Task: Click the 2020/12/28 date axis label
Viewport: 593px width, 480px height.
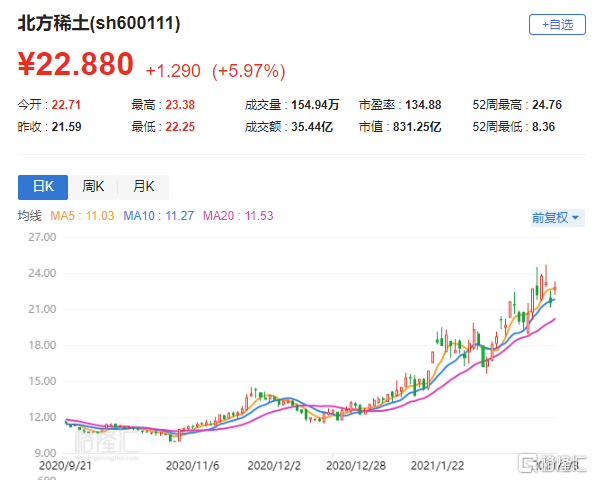Action: pyautogui.click(x=356, y=466)
